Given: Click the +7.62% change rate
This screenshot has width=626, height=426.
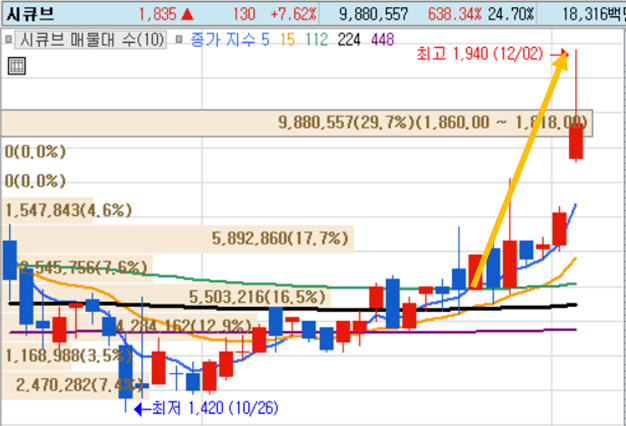Looking at the screenshot, I should [x=293, y=15].
